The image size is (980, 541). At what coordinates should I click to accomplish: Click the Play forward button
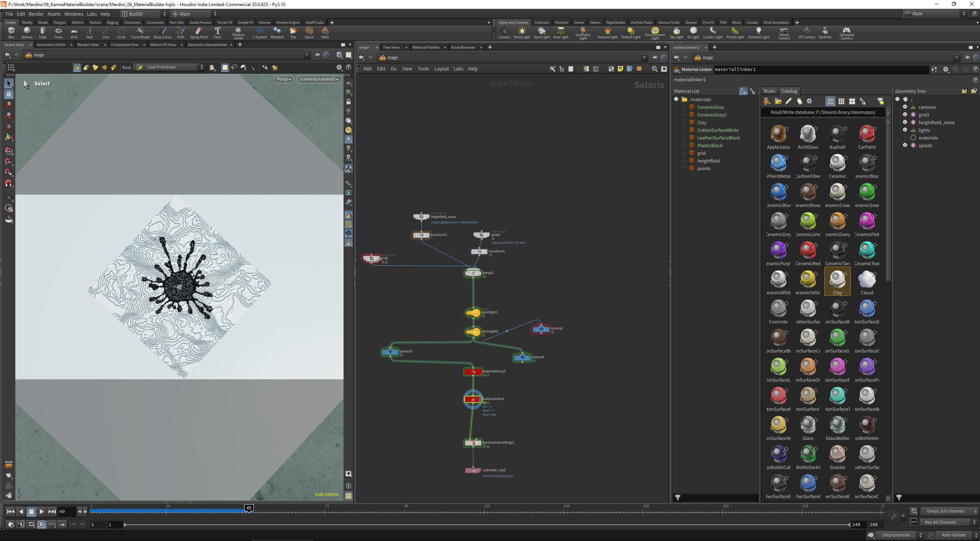click(41, 511)
